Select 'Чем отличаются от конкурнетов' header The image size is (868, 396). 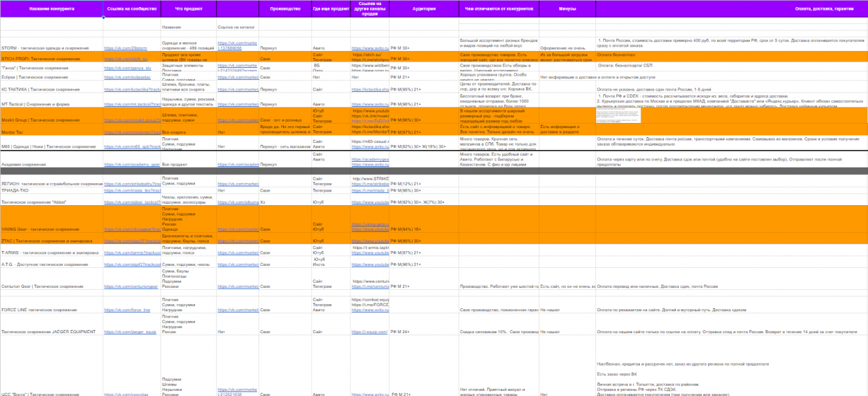click(499, 9)
